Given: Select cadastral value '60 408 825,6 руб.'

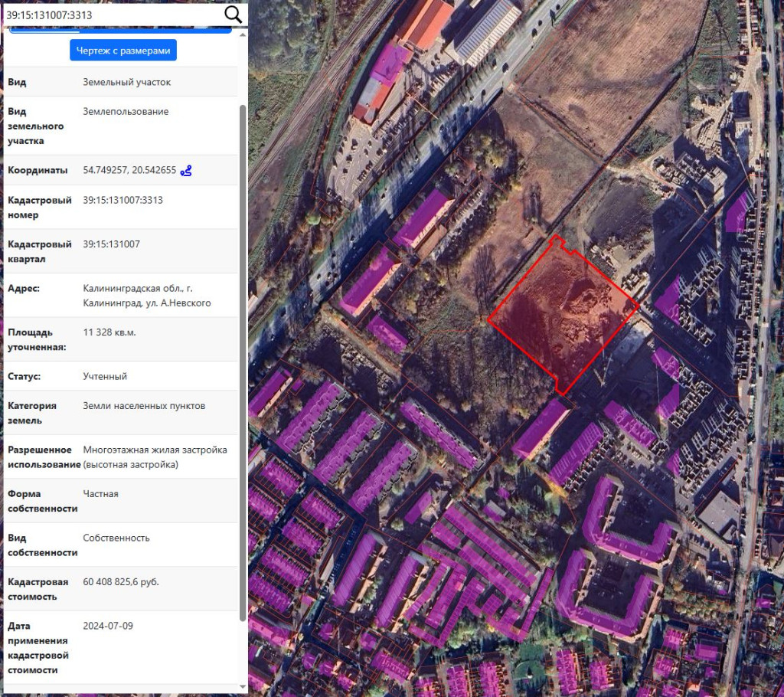Looking at the screenshot, I should point(121,582).
